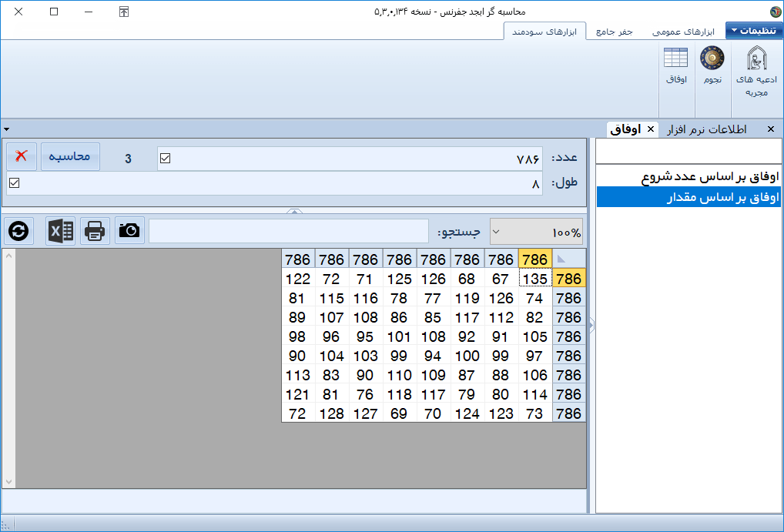Screen dimensions: 784x532
Task: Select اوفاق بر اساس مقدار item
Action: click(x=689, y=197)
